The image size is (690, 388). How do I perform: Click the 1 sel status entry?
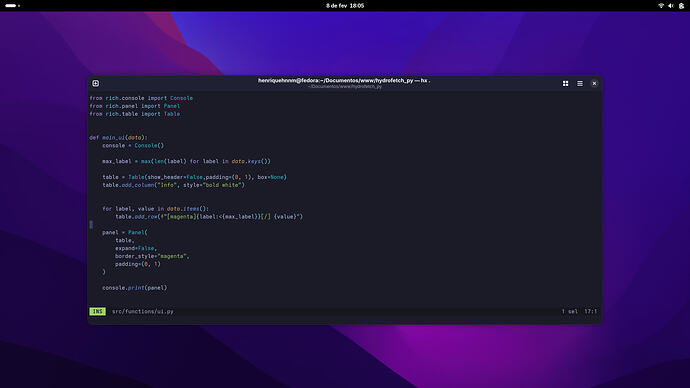click(569, 311)
